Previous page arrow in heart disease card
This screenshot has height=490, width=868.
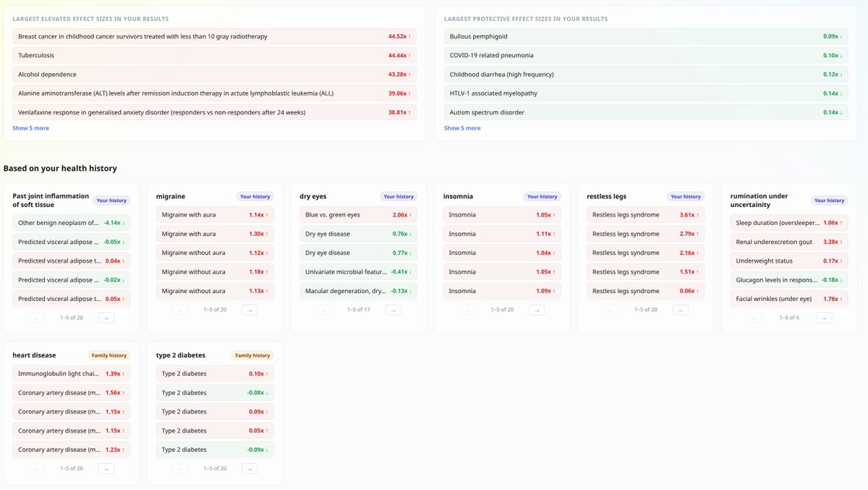pyautogui.click(x=37, y=468)
